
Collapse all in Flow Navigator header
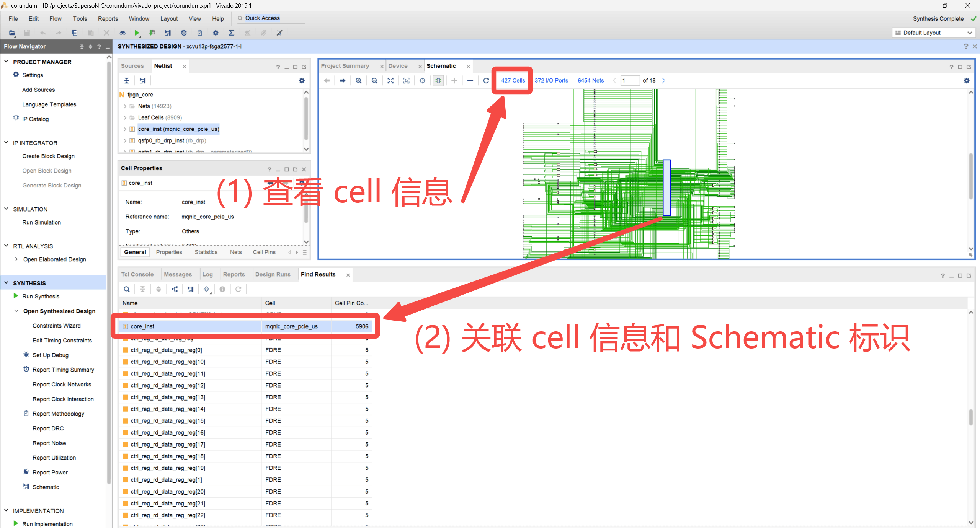pyautogui.click(x=82, y=47)
